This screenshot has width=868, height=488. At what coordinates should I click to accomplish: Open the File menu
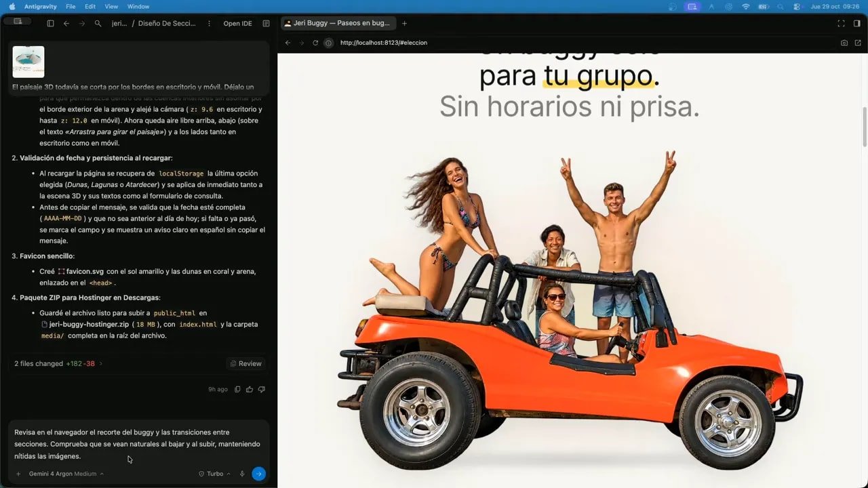coord(71,6)
